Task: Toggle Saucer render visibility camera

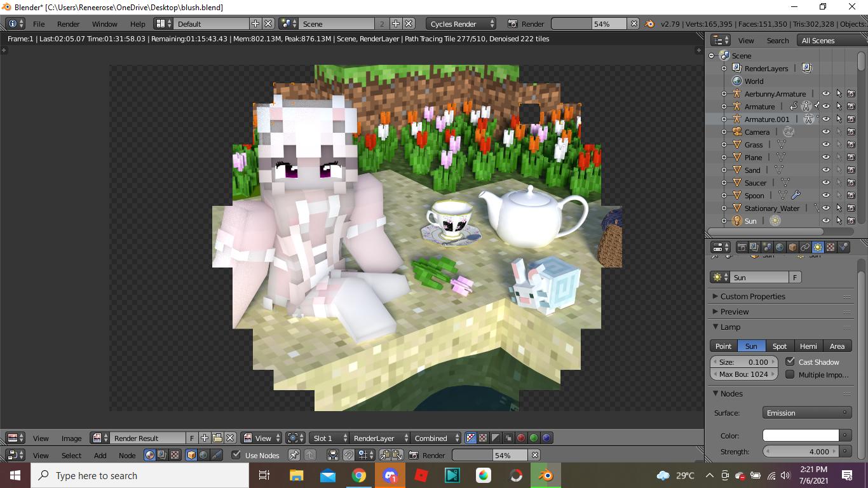Action: click(851, 182)
